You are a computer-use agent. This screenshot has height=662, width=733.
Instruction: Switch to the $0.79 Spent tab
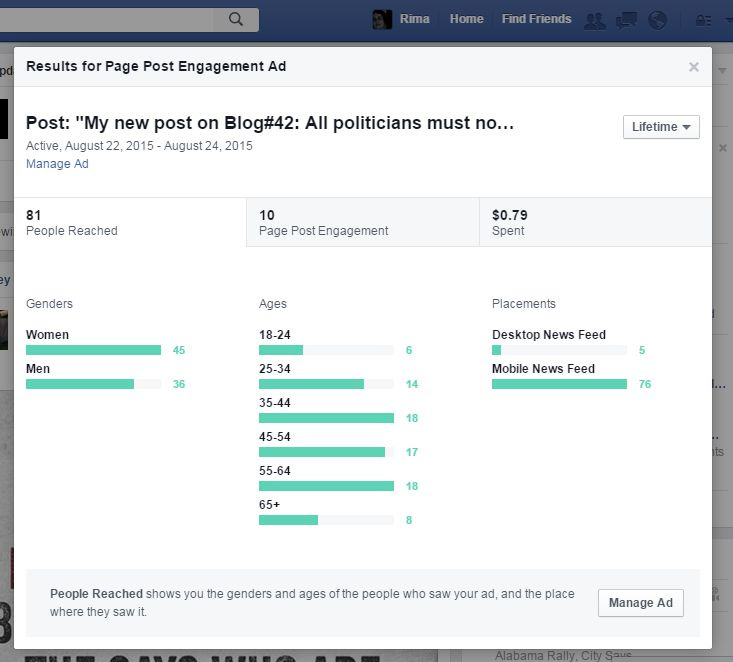(x=596, y=223)
